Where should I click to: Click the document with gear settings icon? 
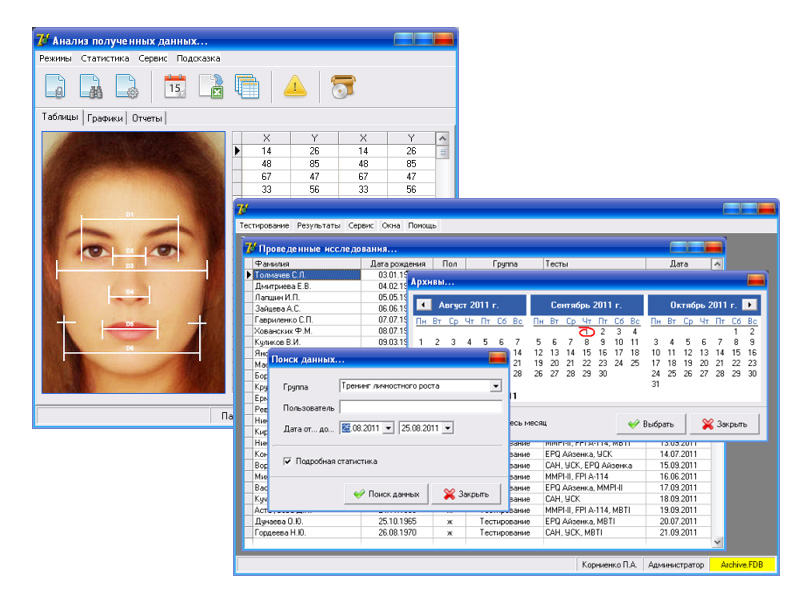(x=126, y=87)
